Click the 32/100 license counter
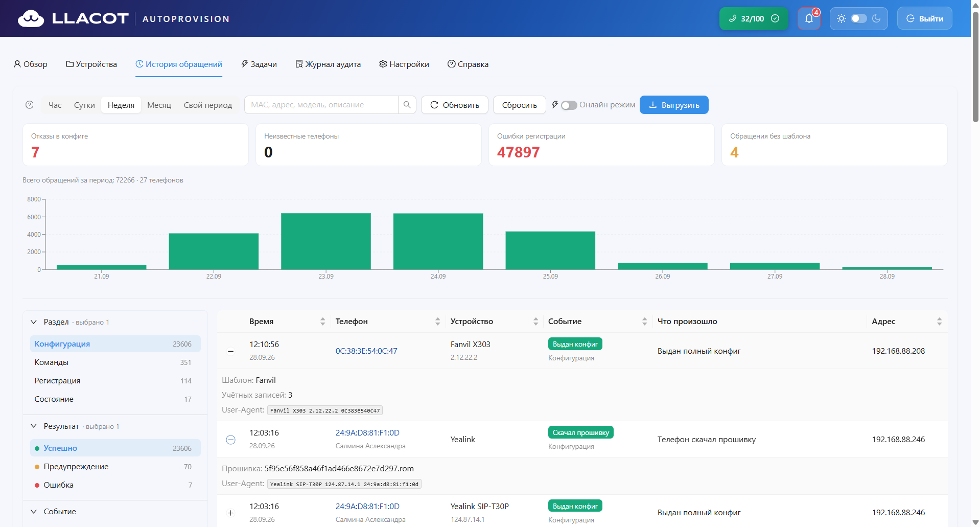980x527 pixels. pos(754,18)
